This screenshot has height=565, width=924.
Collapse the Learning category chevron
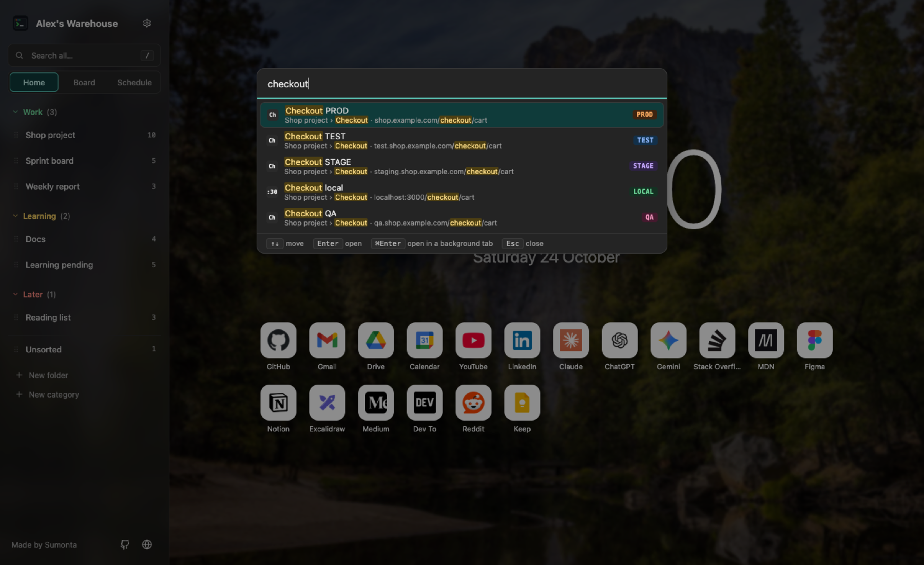pyautogui.click(x=15, y=216)
